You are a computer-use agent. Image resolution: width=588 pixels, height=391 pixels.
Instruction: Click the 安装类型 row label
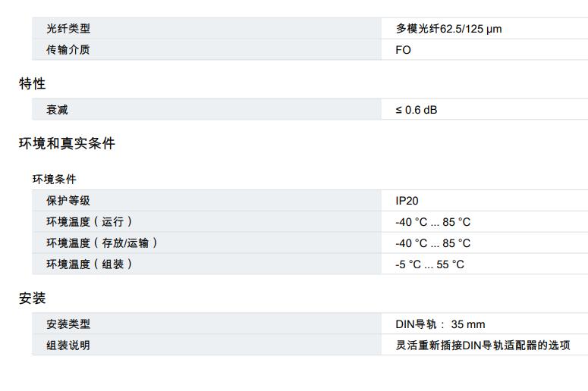point(68,324)
